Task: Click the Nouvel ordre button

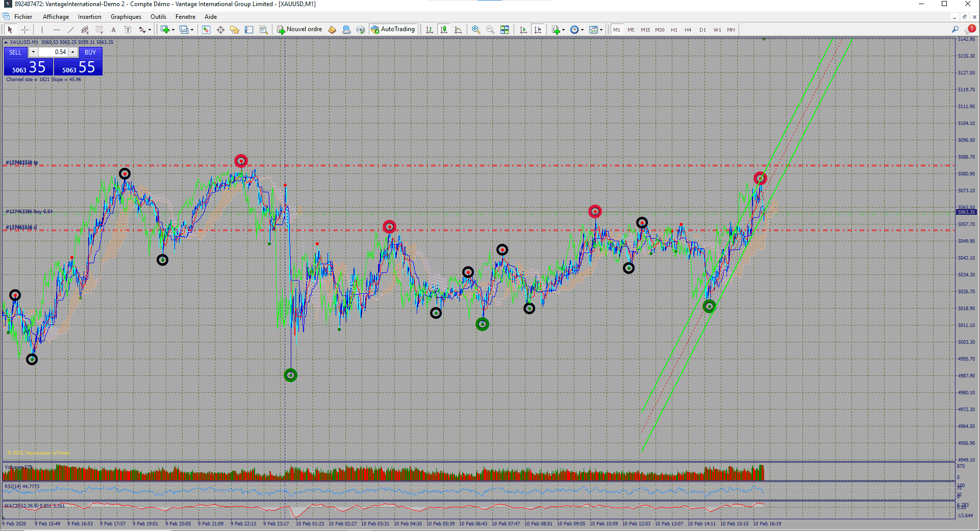Action: pos(299,30)
